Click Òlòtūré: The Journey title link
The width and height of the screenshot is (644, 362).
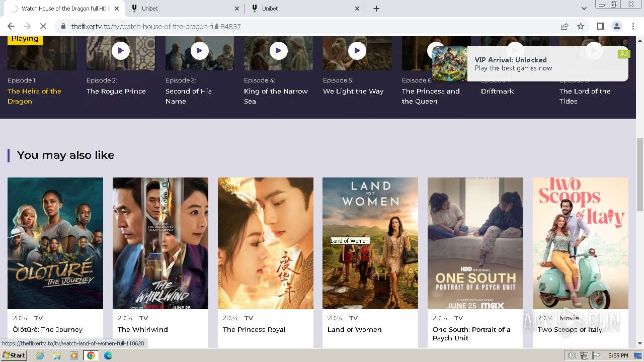pyautogui.click(x=48, y=329)
